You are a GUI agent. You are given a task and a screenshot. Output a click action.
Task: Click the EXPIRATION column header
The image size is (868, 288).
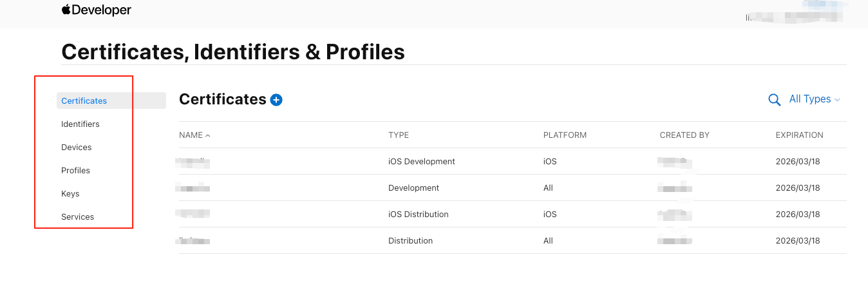point(799,135)
